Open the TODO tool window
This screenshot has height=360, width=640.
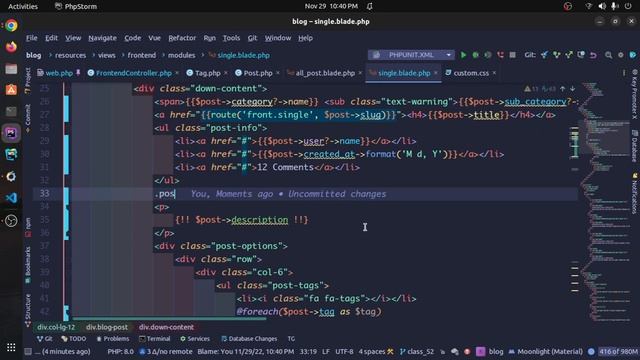73,339
